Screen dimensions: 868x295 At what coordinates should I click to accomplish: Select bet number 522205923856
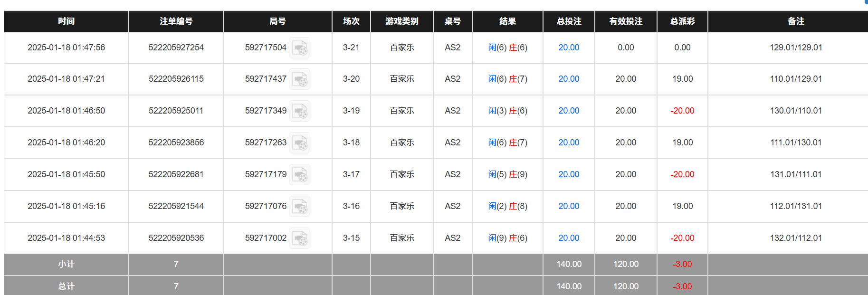pos(176,143)
